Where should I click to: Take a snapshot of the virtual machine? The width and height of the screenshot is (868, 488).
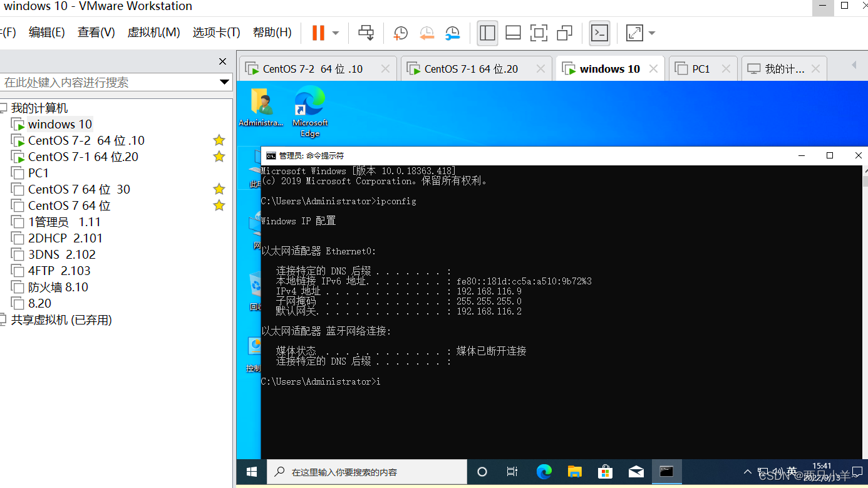click(401, 33)
